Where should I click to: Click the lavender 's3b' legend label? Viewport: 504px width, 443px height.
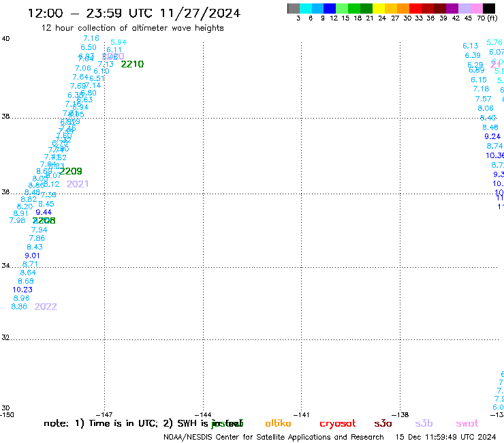click(x=424, y=423)
